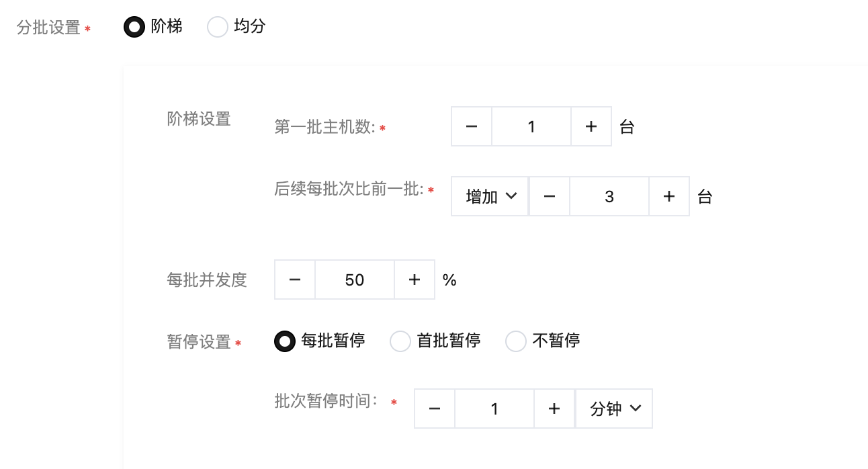Viewport: 868px width, 469px height.
Task: Choose the 首批暂停 pause option
Action: coord(400,341)
